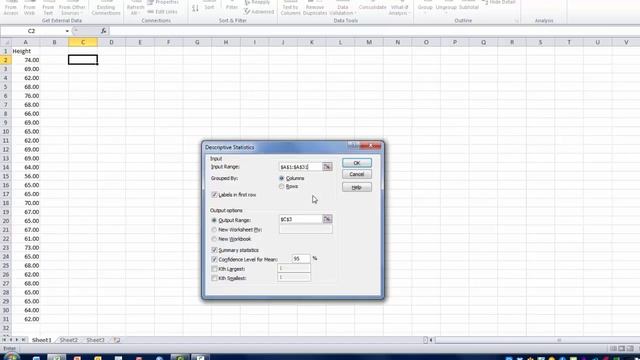Screen dimensions: 640x360
Task: Click cell A15 with value 56.00
Action: tap(26, 176)
